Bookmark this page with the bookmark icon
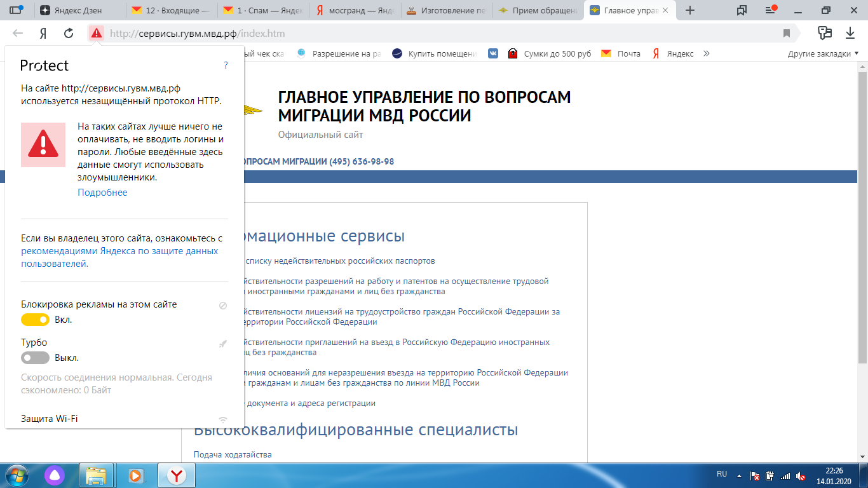868x488 pixels. (787, 33)
